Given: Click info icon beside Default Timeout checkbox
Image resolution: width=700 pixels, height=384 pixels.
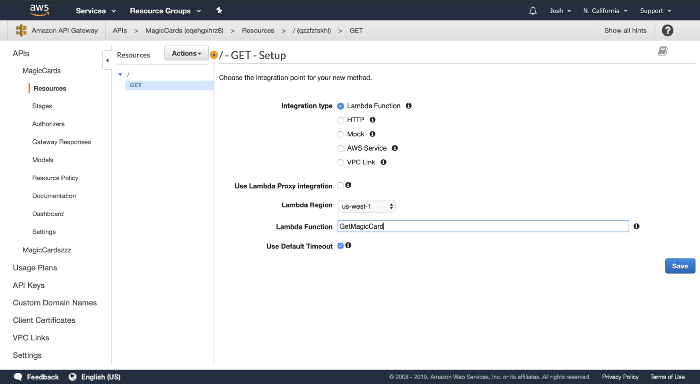Looking at the screenshot, I should coord(348,245).
